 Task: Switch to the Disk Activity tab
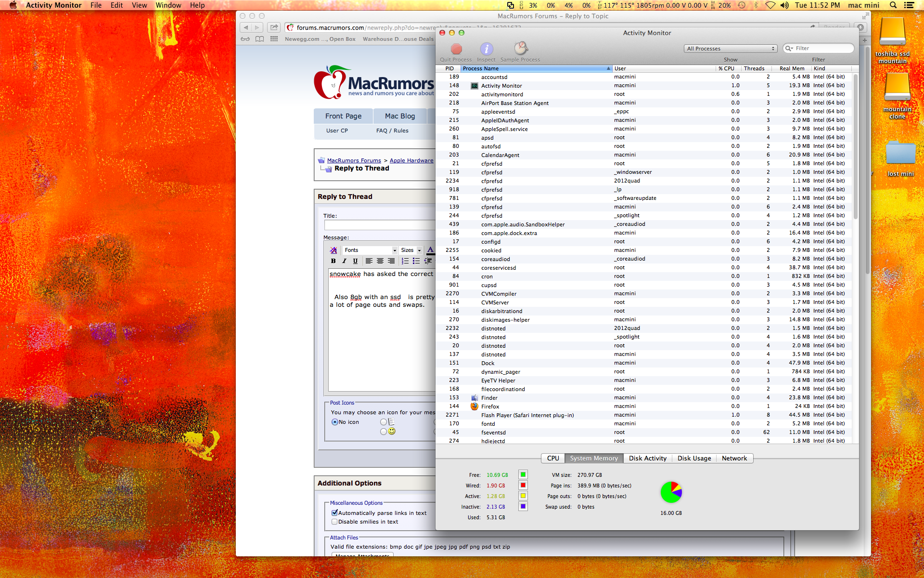(x=647, y=458)
